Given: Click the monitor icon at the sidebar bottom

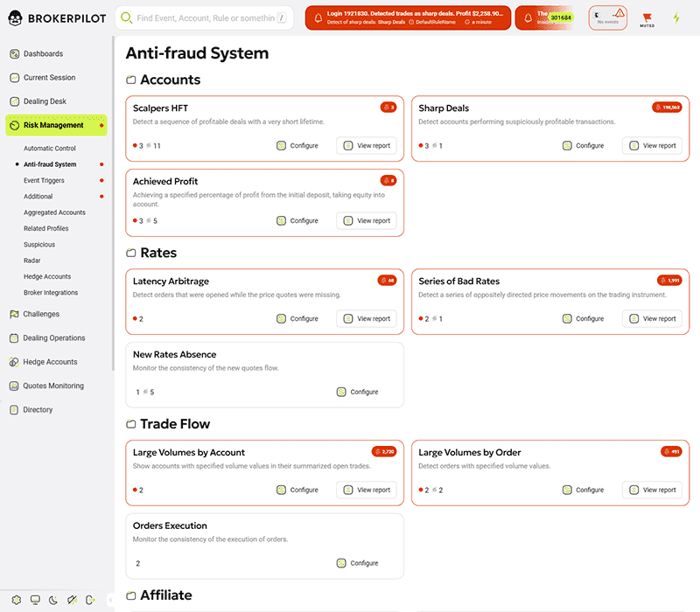Looking at the screenshot, I should click(x=36, y=601).
